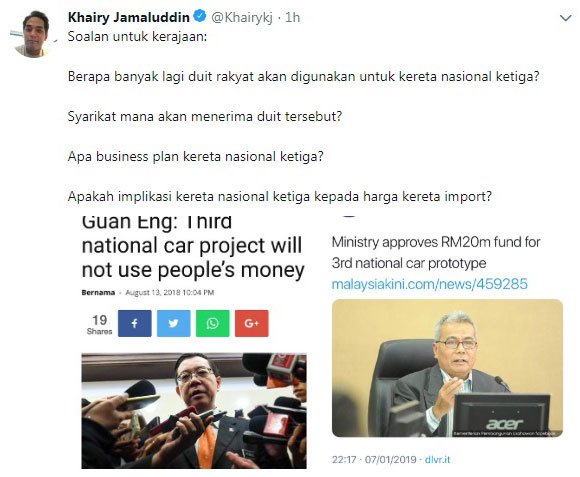Click the Facebook share icon
The width and height of the screenshot is (580, 477).
[134, 324]
